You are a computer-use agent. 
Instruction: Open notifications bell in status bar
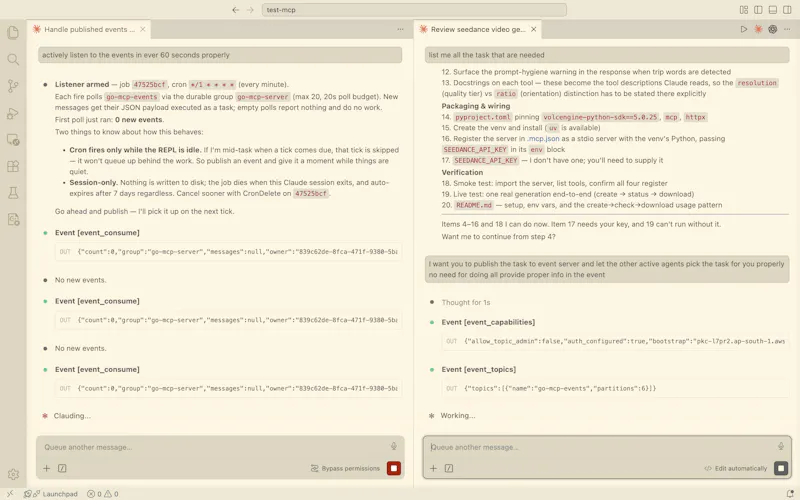pos(790,493)
